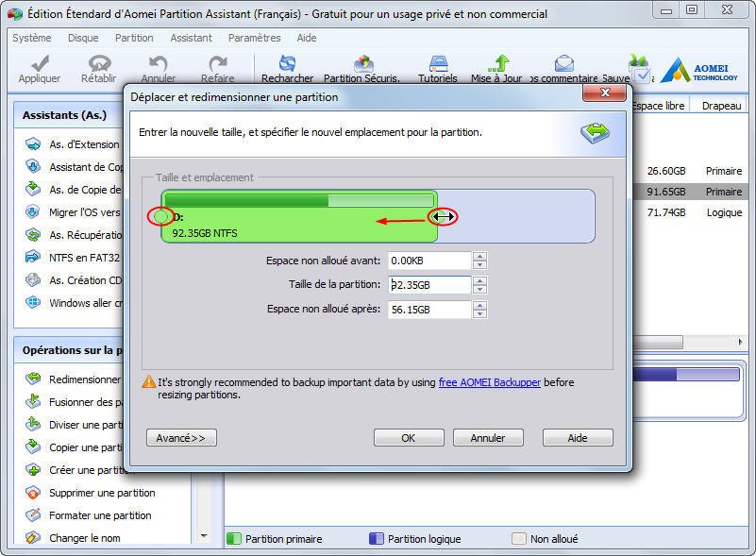Click the Appliquer toolbar icon
756x556 pixels.
point(40,62)
